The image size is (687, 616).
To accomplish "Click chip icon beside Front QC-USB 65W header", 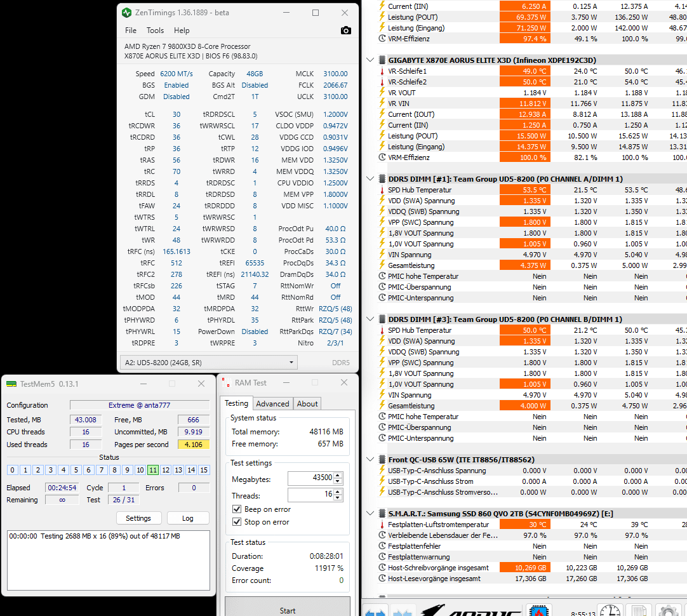I will pos(382,460).
